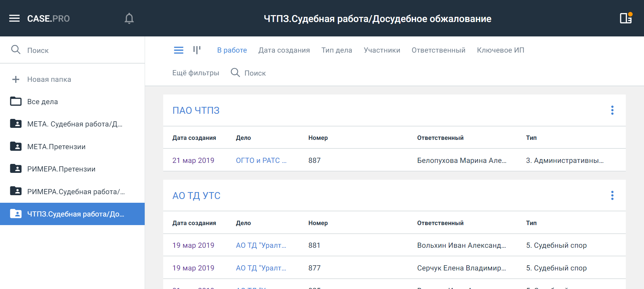This screenshot has height=289, width=644.
Task: Open Все дела folder
Action: pyautogui.click(x=72, y=102)
